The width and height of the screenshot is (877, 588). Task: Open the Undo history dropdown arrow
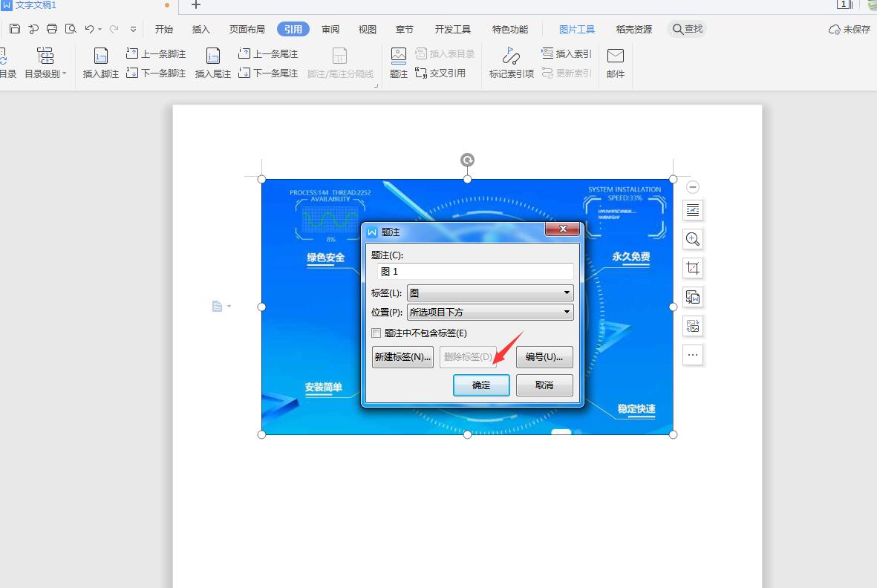pos(100,29)
